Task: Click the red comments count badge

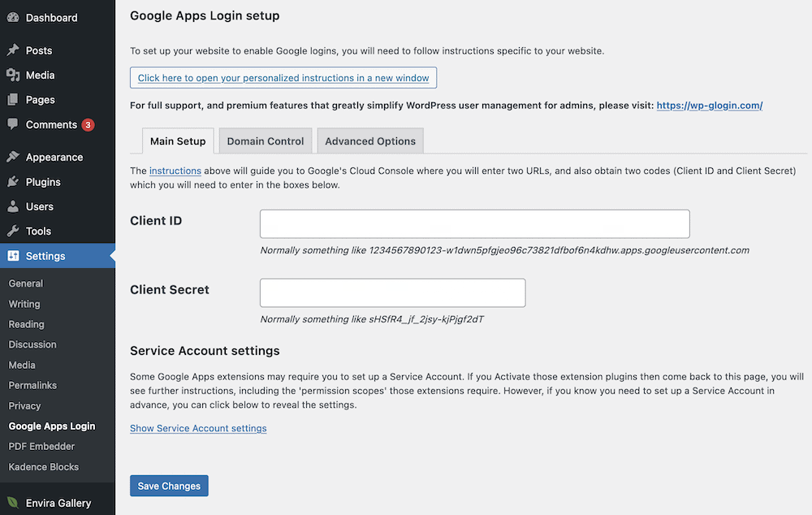Action: (x=88, y=125)
